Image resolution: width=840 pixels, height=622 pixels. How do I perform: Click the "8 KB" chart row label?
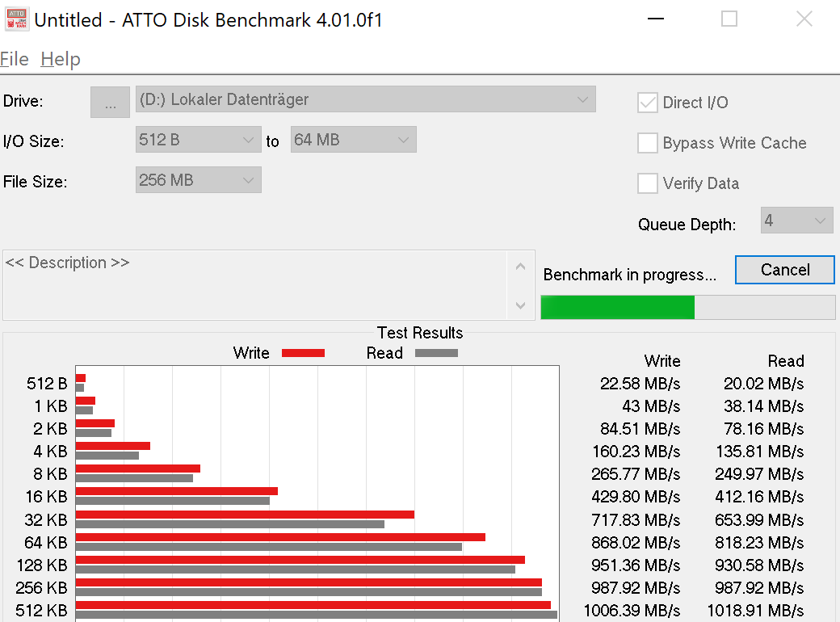click(50, 474)
